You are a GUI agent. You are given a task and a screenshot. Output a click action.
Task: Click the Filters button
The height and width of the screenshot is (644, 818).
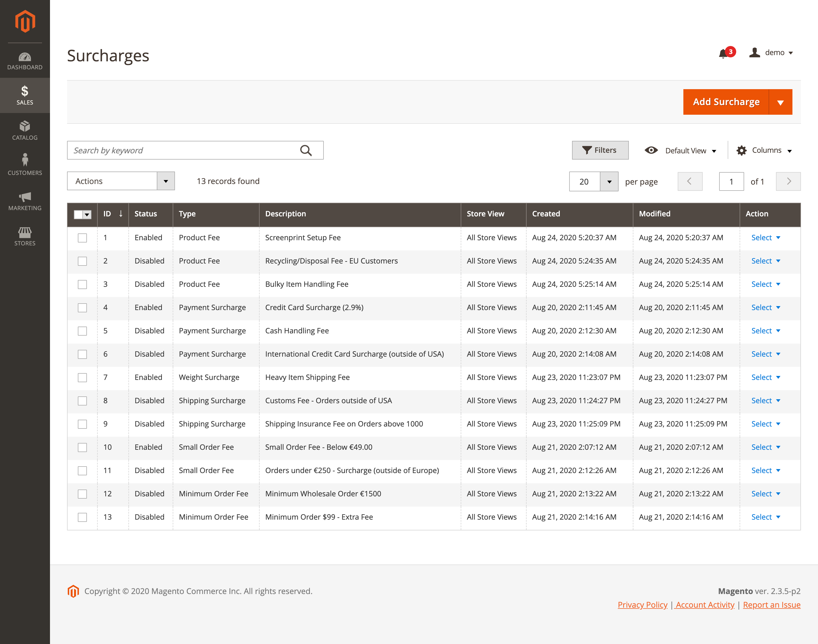[600, 150]
